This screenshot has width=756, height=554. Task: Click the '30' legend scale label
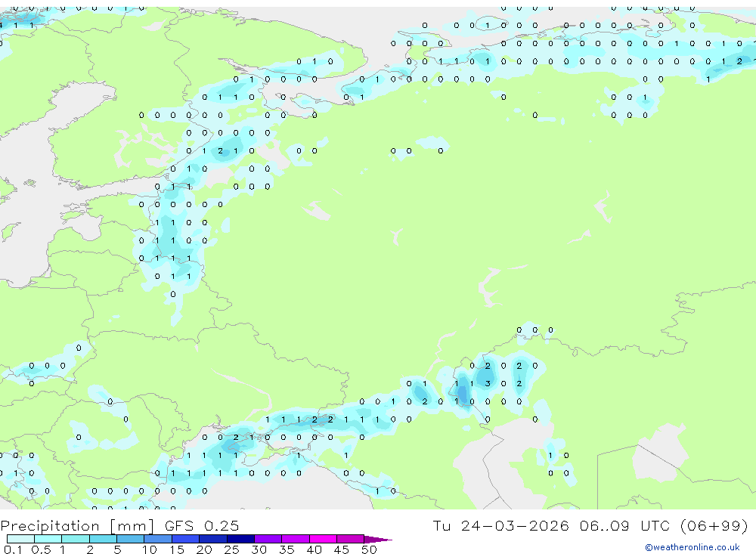coord(259,549)
